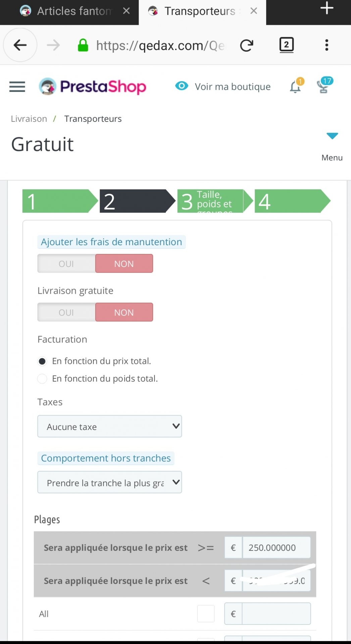Open the hamburger navigation menu

click(x=17, y=87)
